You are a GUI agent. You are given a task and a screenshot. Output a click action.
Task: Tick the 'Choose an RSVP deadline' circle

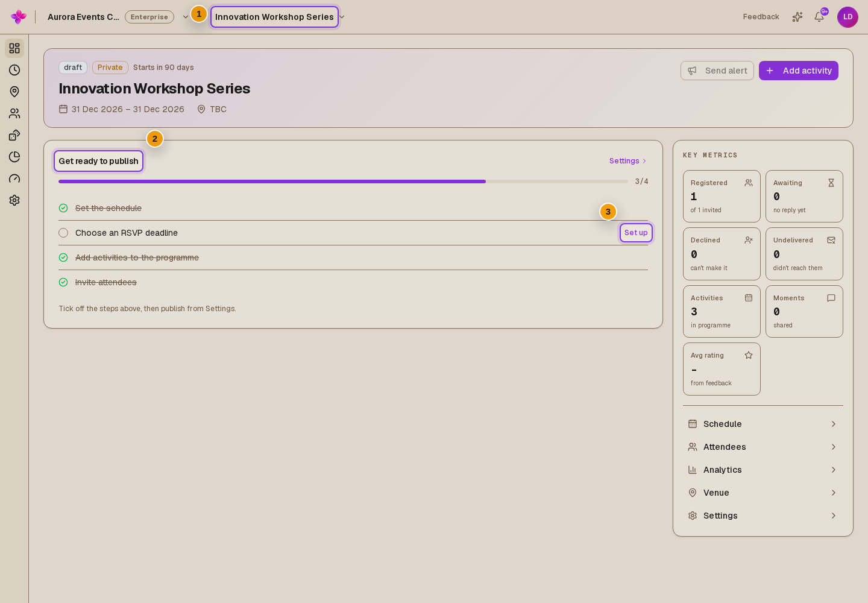click(63, 233)
